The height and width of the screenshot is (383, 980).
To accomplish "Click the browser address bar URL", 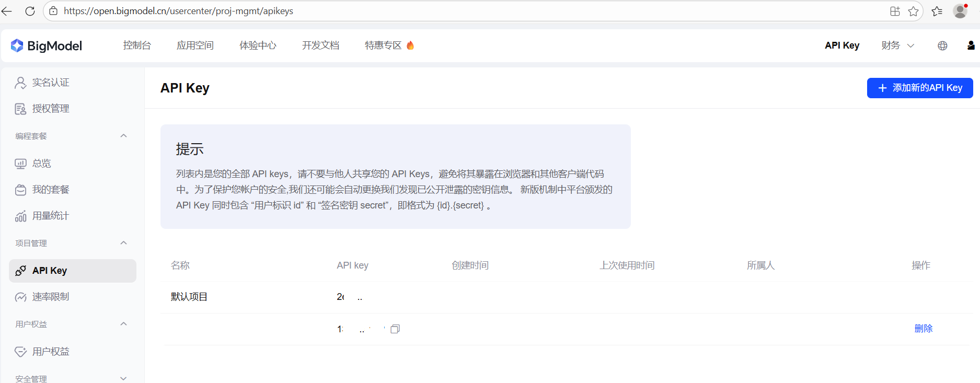I will 178,11.
